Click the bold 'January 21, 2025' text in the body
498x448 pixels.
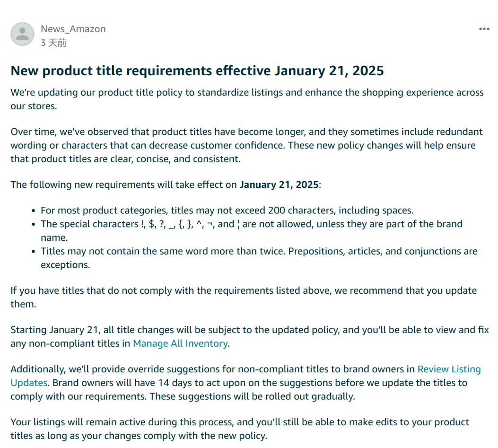279,184
